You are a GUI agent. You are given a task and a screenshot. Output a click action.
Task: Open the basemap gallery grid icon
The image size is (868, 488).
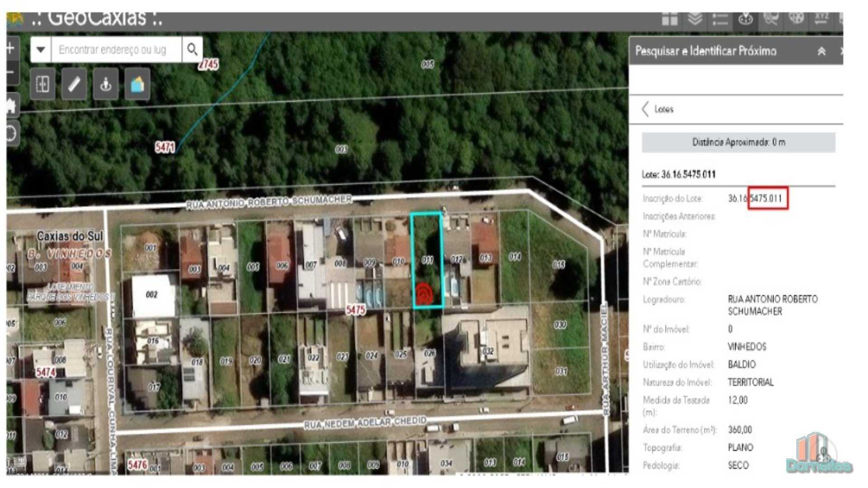coord(670,19)
